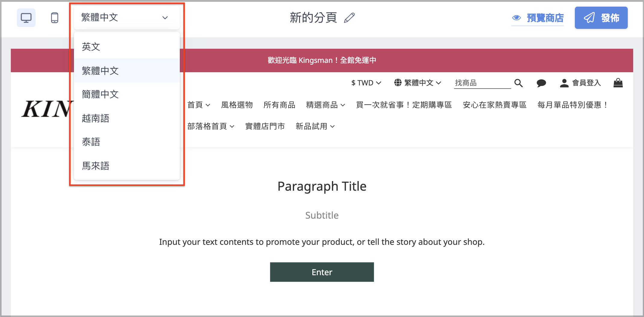Click the search magnifier icon

[x=519, y=83]
